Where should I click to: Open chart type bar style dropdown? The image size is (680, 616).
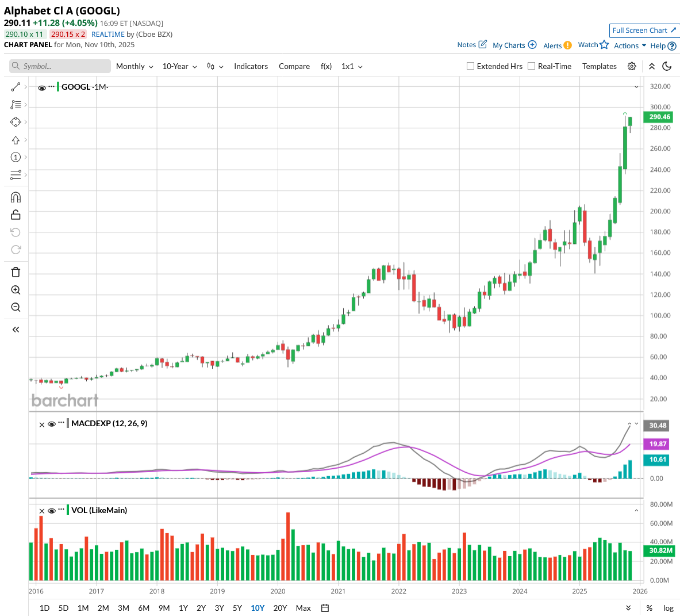point(215,66)
